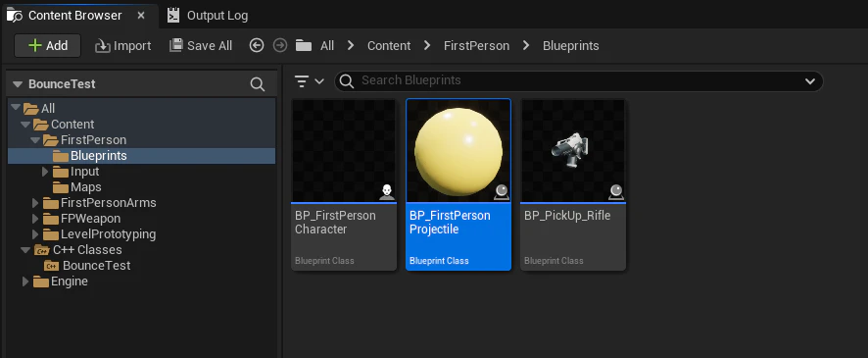Select the BP_FirstPersonProjectile sphere thumbnail

458,150
